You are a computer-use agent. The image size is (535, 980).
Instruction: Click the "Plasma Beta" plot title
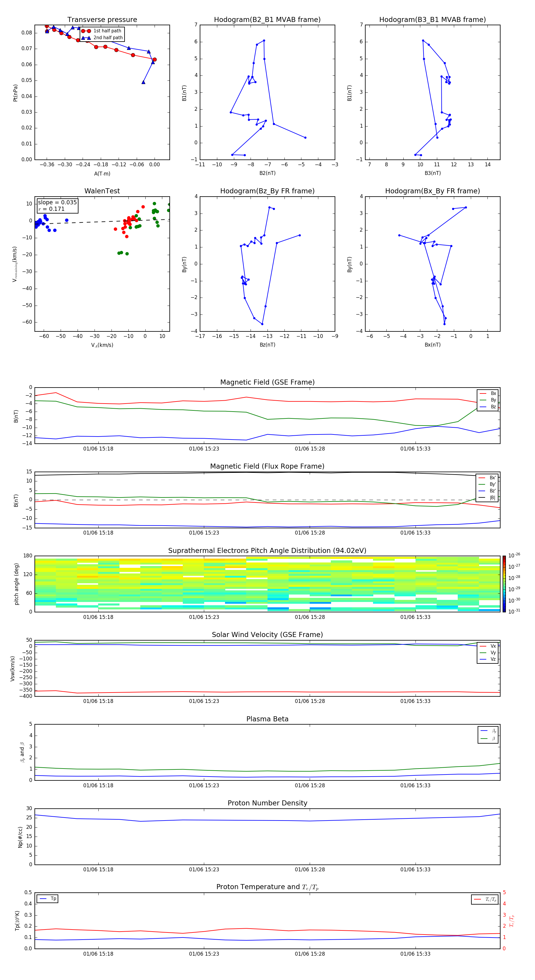267,719
